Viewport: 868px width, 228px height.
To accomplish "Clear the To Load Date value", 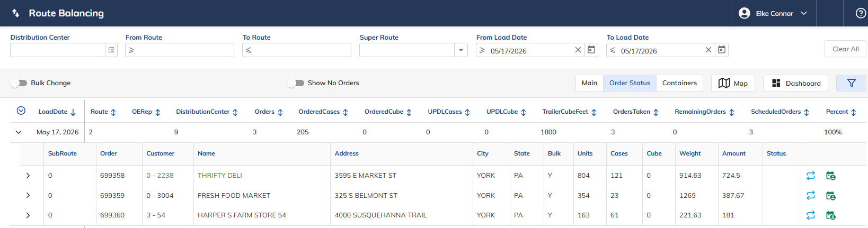I will coord(708,50).
